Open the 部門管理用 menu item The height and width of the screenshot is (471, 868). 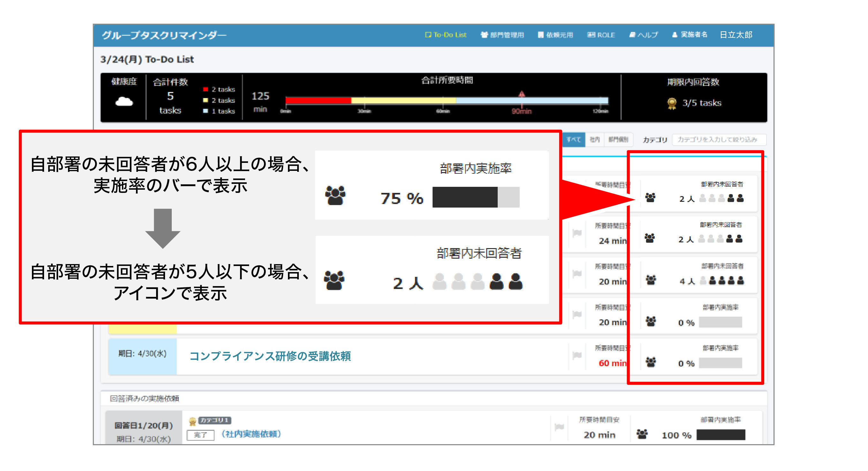[502, 35]
